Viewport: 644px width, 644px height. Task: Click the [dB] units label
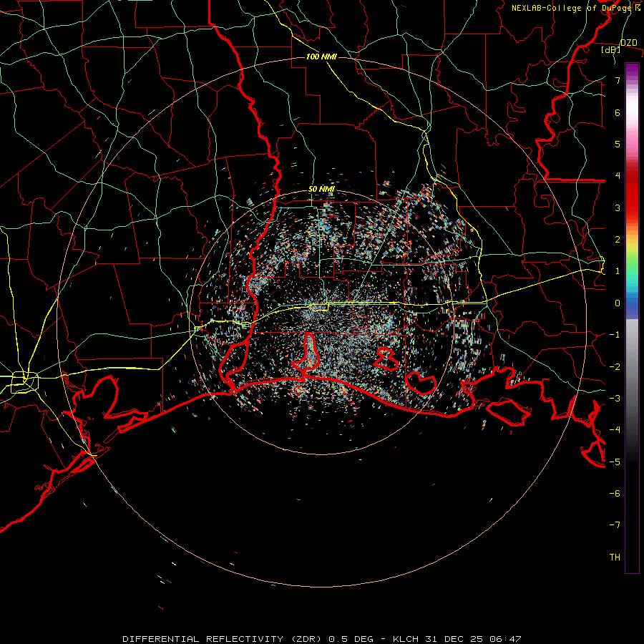coord(610,50)
